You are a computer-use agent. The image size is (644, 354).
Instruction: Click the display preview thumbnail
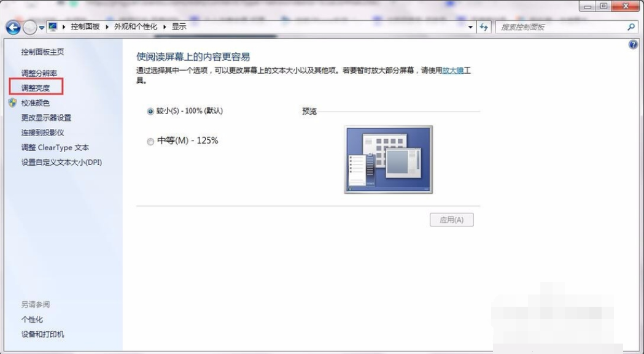coord(389,159)
